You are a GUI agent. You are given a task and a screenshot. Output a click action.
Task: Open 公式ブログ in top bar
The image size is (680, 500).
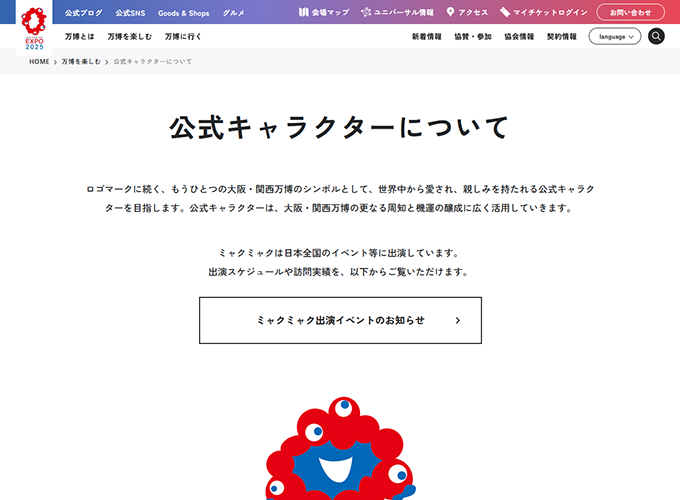[84, 13]
